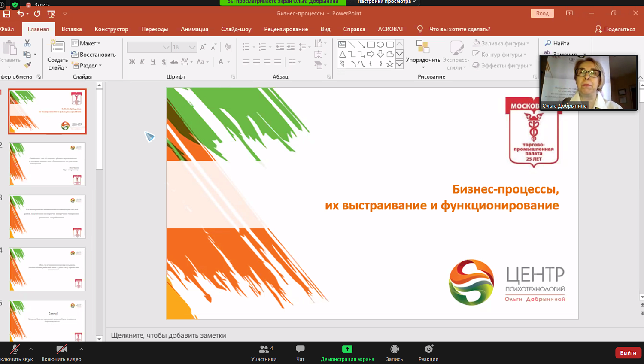The width and height of the screenshot is (644, 364).
Task: Leave the meeting with Выйти
Action: pyautogui.click(x=628, y=352)
